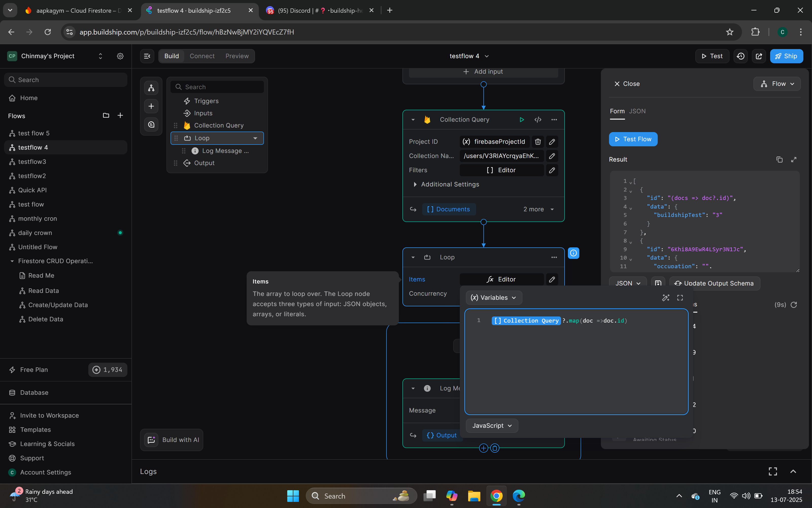
Task: Copy the Result output icon
Action: pyautogui.click(x=780, y=160)
